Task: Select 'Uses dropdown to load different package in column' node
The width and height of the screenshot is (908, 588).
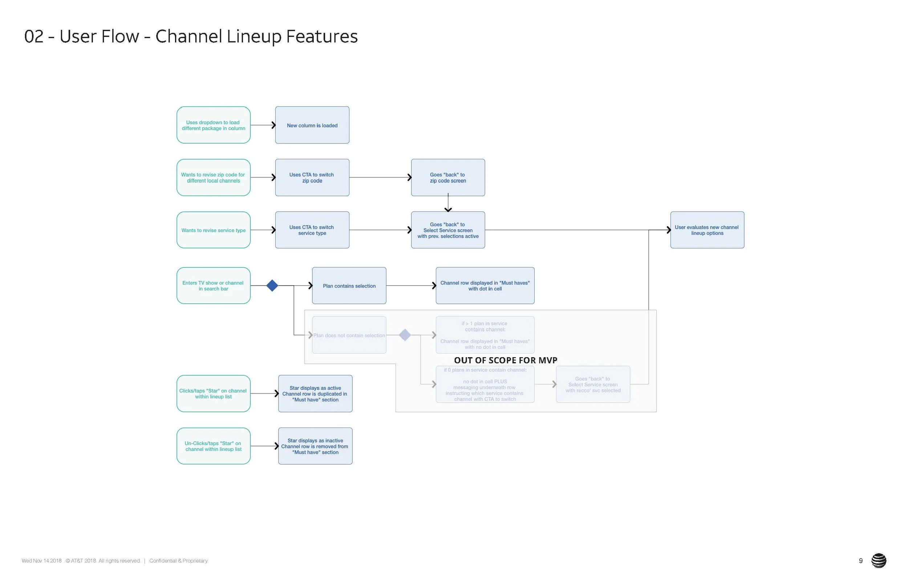Action: pos(213,125)
